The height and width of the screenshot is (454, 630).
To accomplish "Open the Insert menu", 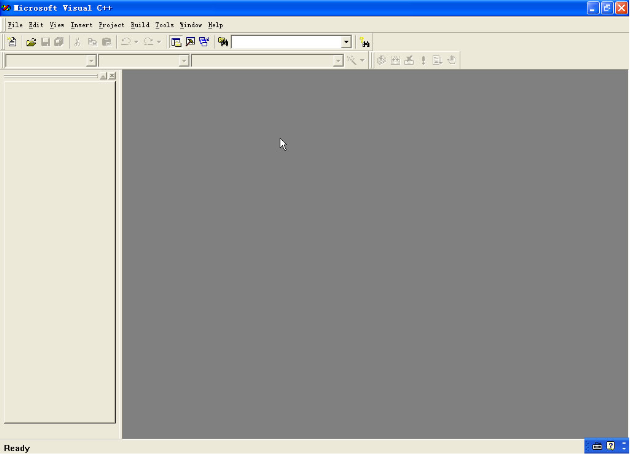I will click(x=82, y=25).
